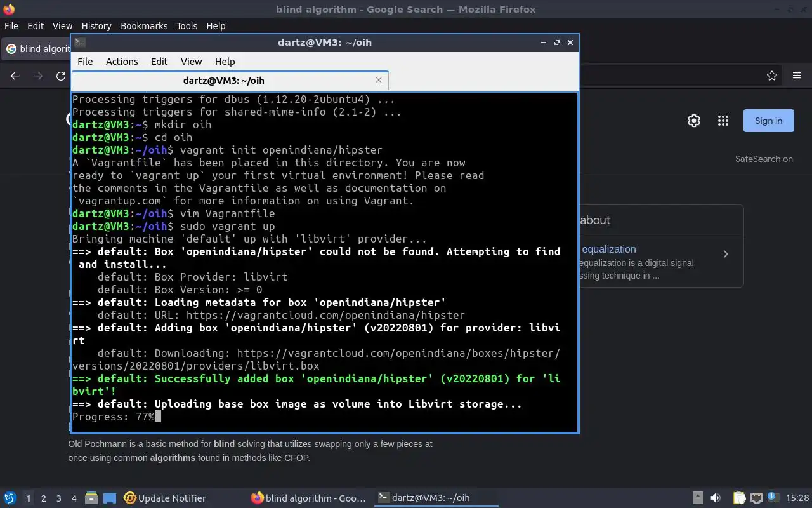This screenshot has height=508, width=812.
Task: Open Firefox File menu
Action: click(11, 26)
